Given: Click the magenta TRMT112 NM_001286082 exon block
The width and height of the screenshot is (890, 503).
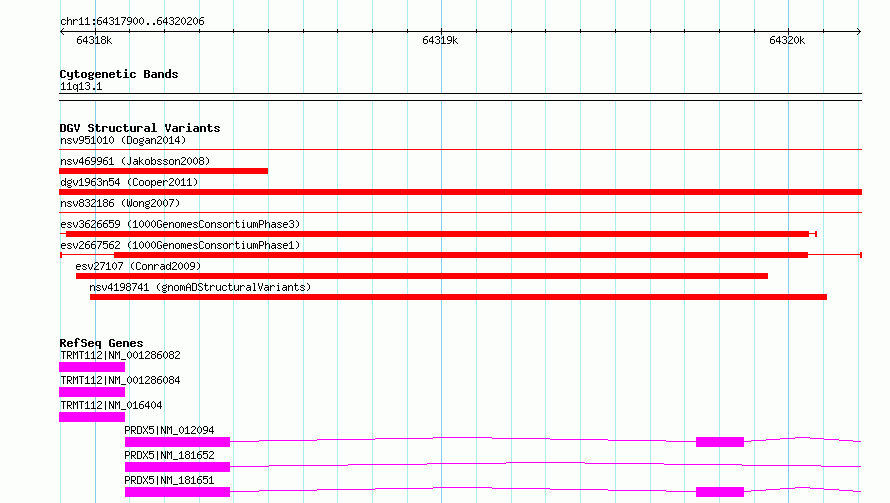Looking at the screenshot, I should 92,367.
